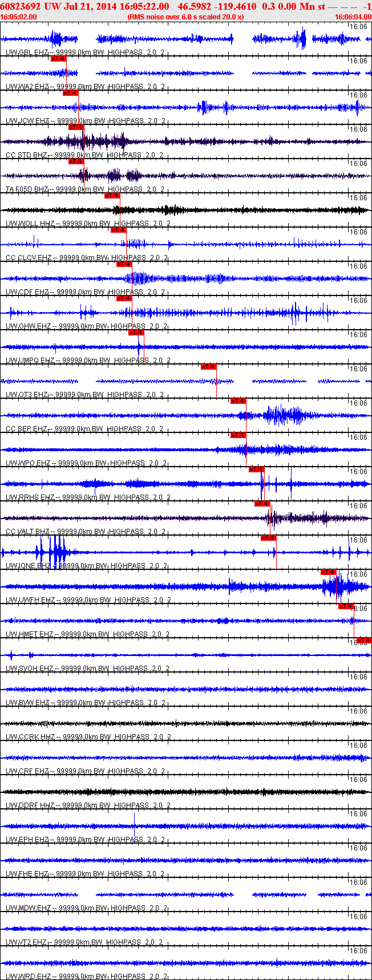Click the start time 16:05:02.00 label
Screen dimensions: 372x980
pos(19,17)
